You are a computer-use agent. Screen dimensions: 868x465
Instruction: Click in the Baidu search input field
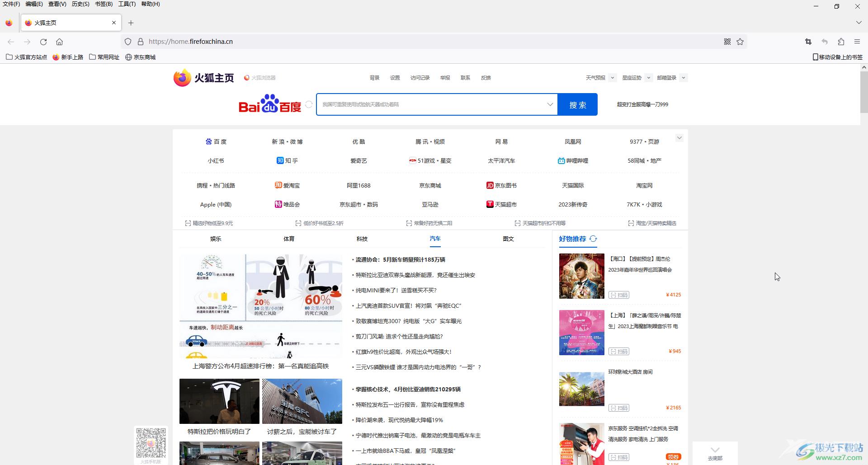(x=432, y=104)
